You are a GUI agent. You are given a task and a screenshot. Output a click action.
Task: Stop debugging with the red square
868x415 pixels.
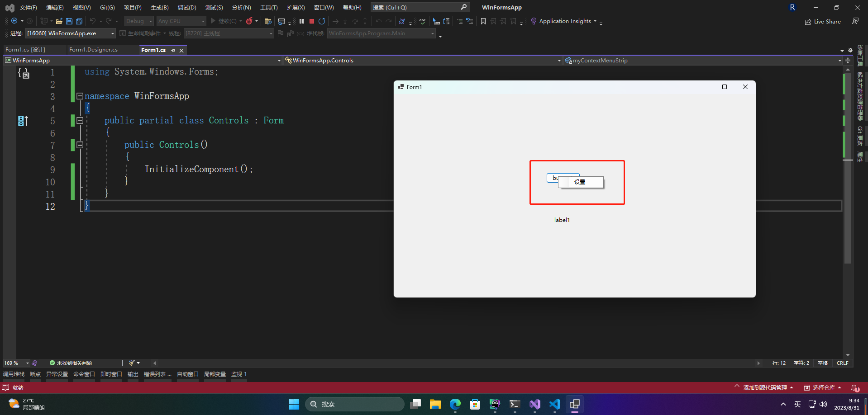coord(312,21)
